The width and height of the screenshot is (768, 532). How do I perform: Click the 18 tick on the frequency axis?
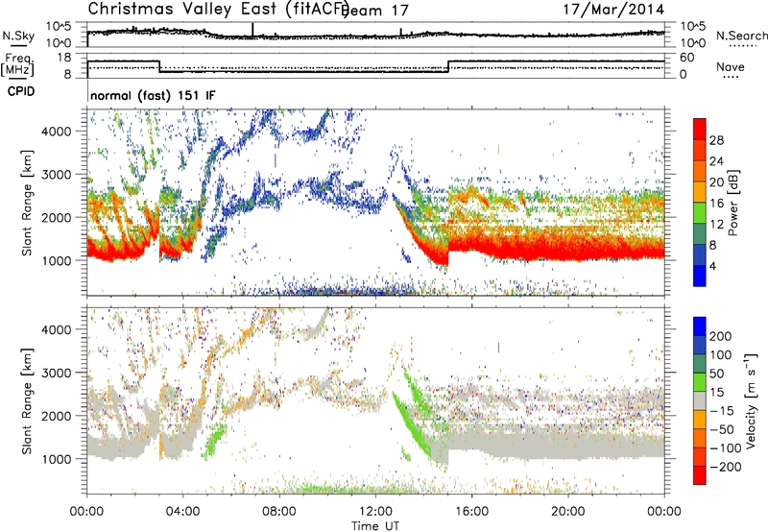pos(64,58)
